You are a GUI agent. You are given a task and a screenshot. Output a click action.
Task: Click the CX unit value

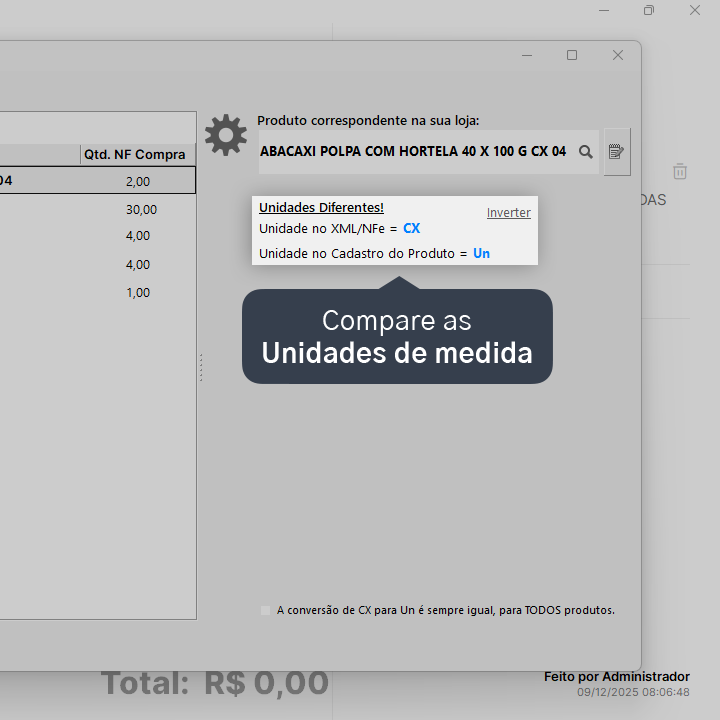[411, 228]
